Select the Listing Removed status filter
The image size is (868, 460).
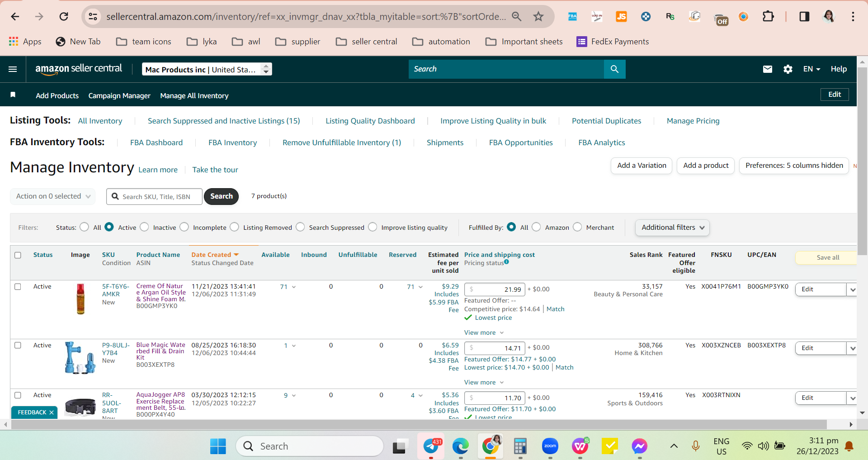point(234,227)
